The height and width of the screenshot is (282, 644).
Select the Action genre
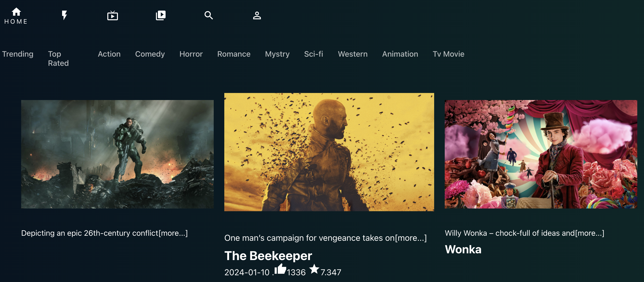pos(109,54)
